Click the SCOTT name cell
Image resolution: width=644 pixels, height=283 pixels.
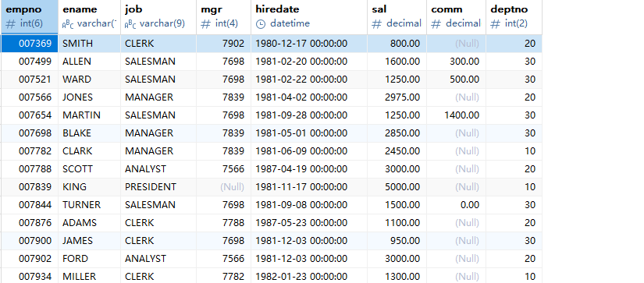[90, 169]
